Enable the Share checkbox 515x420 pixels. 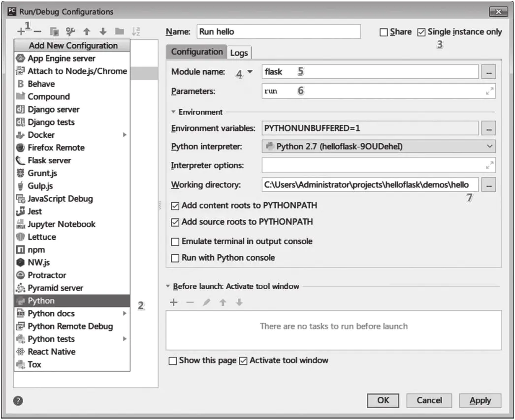384,32
